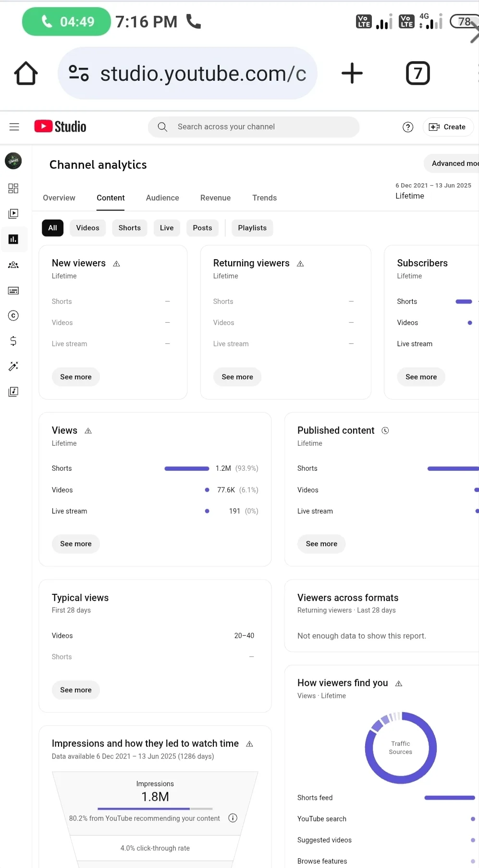Screen dimensions: 479x868
Task: Open Copyright icon in the sidebar
Action: [x=13, y=315]
